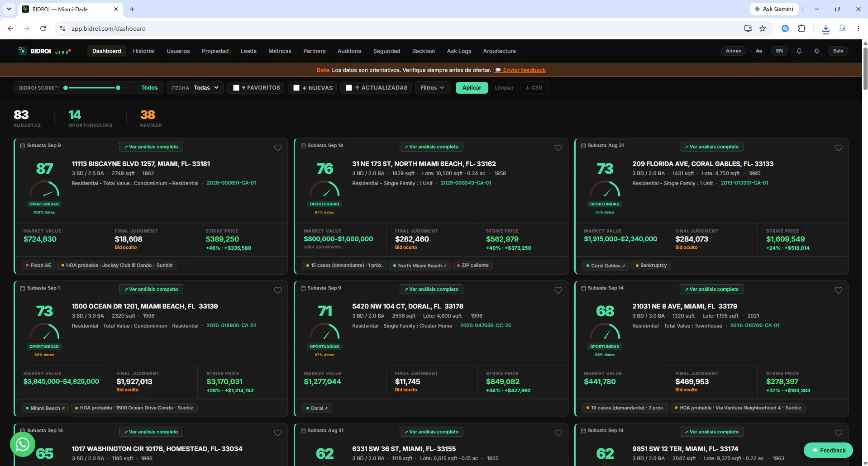Favorite the 9851 SW 12 Ter listing heart
The width and height of the screenshot is (868, 466).
(839, 433)
